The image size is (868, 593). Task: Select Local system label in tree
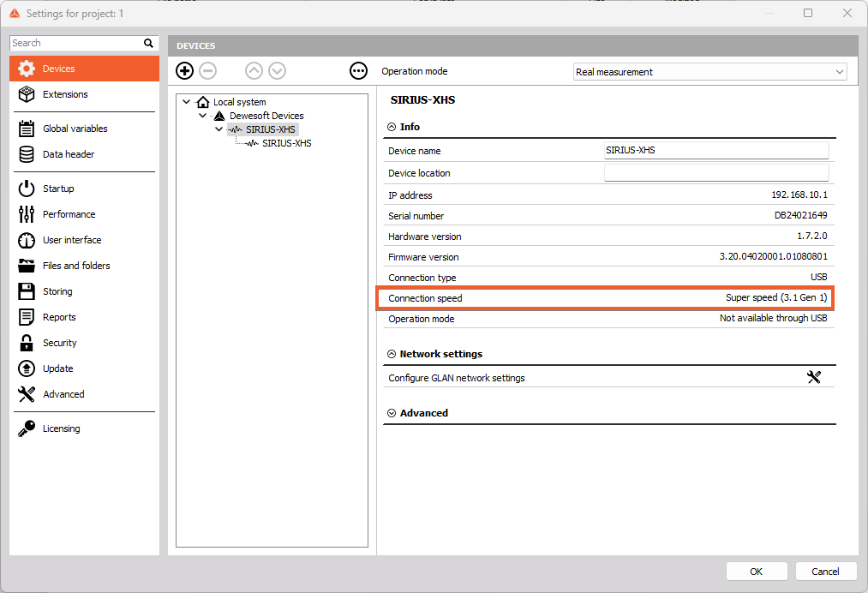[x=240, y=102]
